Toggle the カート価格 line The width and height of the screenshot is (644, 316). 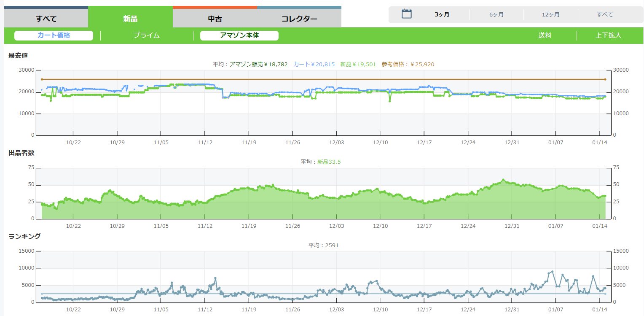pyautogui.click(x=54, y=35)
